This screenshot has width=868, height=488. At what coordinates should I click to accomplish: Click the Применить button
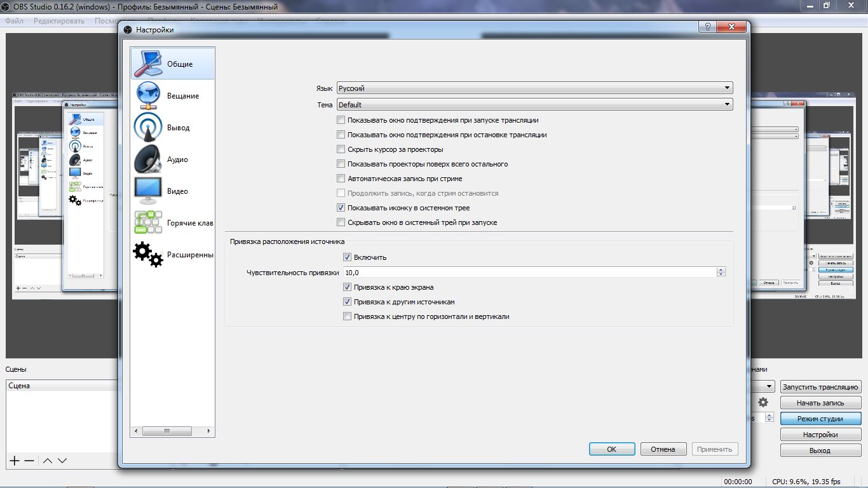(x=715, y=449)
